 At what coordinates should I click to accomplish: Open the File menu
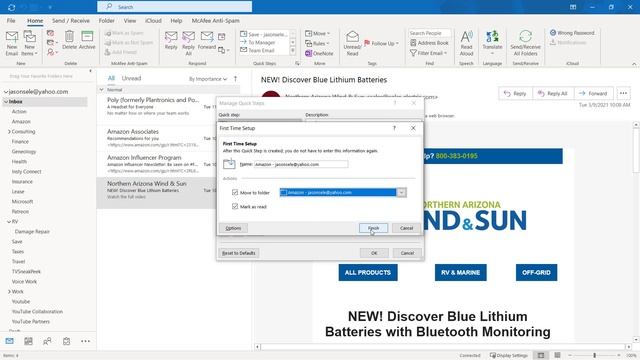[11, 20]
